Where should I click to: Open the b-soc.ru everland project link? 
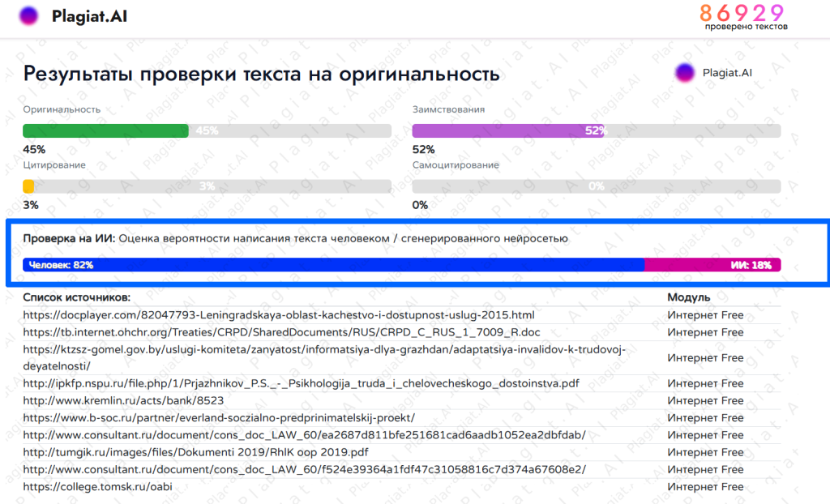[x=219, y=418]
